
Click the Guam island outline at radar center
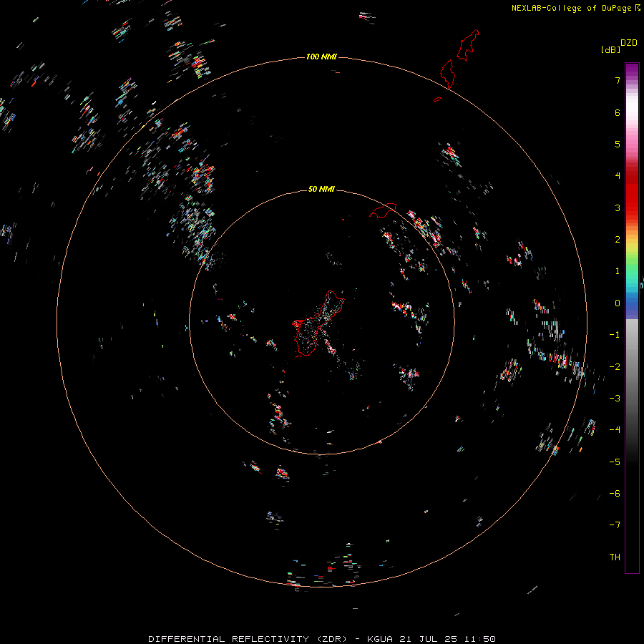pyautogui.click(x=318, y=323)
